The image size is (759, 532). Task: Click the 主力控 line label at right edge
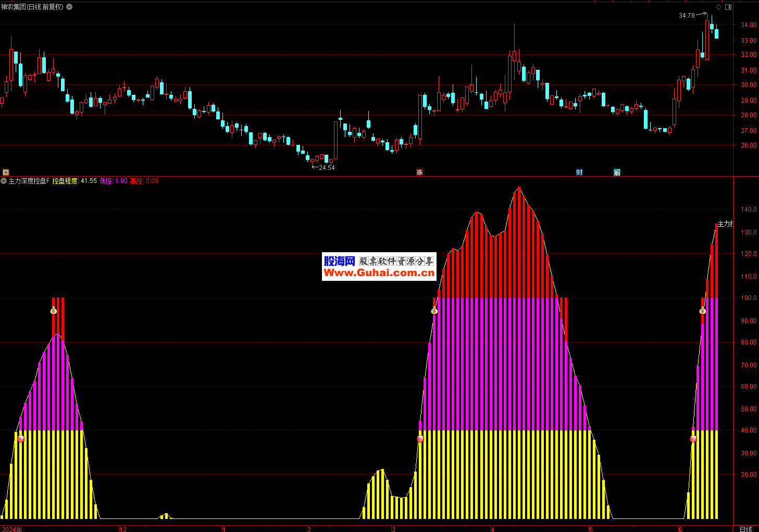(725, 224)
